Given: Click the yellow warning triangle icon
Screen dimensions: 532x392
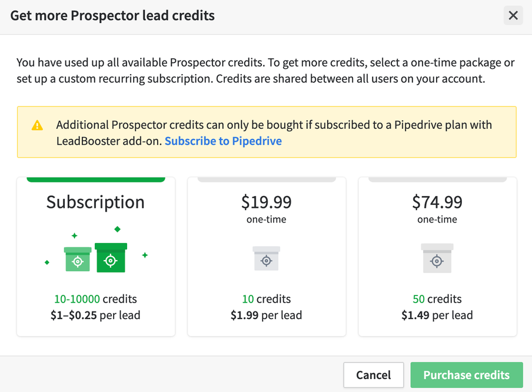Looking at the screenshot, I should click(x=37, y=125).
